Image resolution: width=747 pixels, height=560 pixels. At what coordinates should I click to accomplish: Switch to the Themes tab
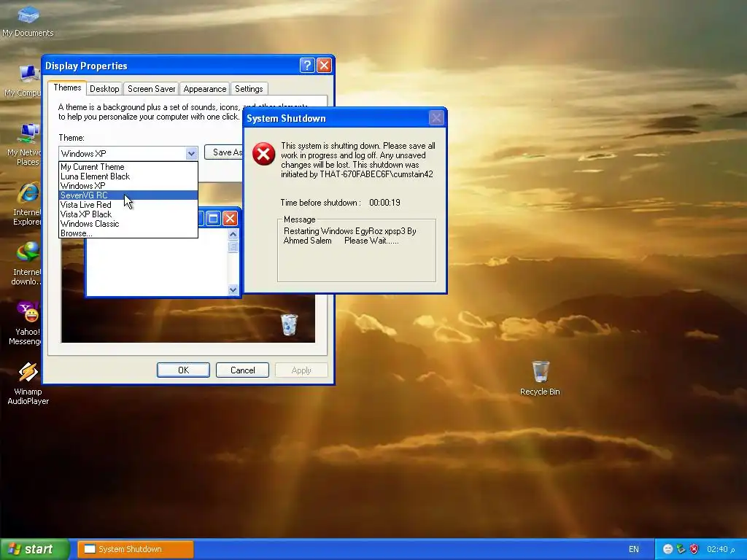pyautogui.click(x=67, y=87)
